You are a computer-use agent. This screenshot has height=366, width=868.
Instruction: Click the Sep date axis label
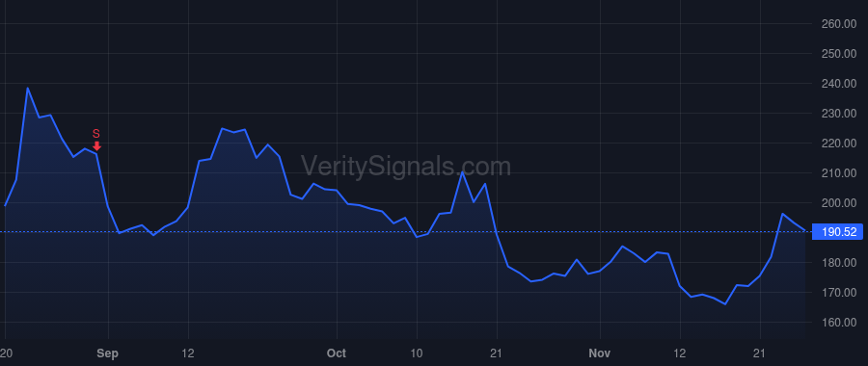pos(107,353)
